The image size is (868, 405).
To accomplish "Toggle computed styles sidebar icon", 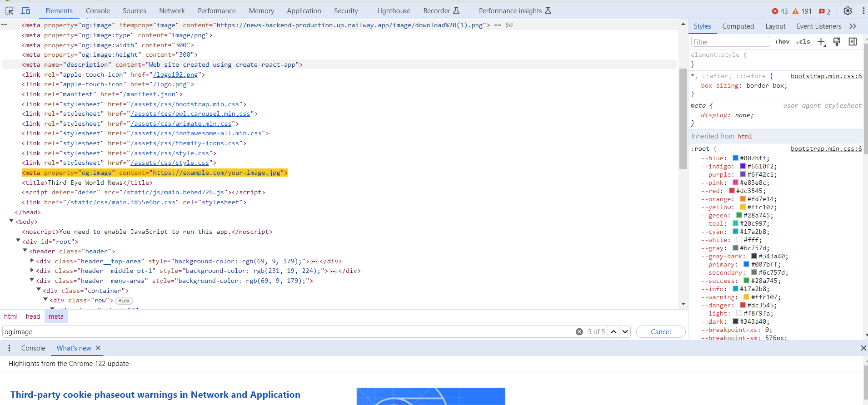I will (853, 42).
